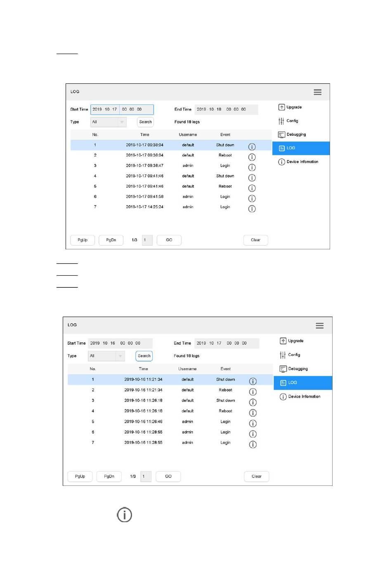This screenshot has height=561, width=392.
Task: Open info icon for 2019-10-17 09:41:46 Shut down
Action: tap(252, 178)
